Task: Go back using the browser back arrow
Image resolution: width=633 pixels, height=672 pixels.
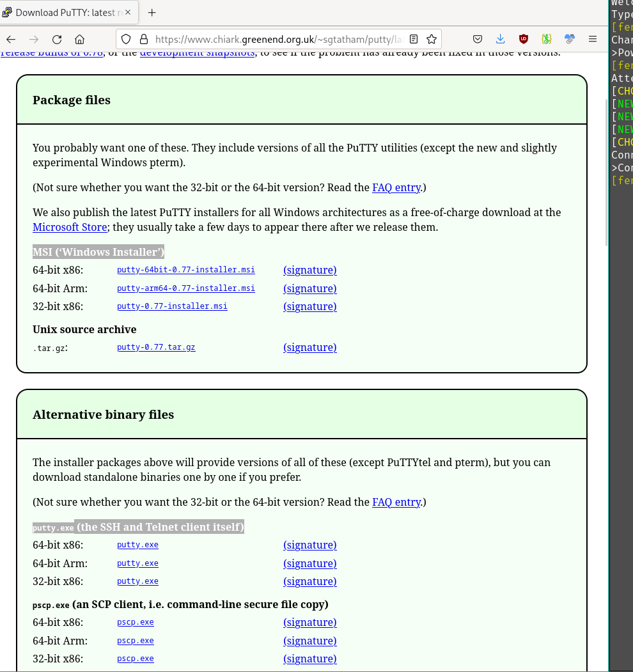Action: click(11, 40)
